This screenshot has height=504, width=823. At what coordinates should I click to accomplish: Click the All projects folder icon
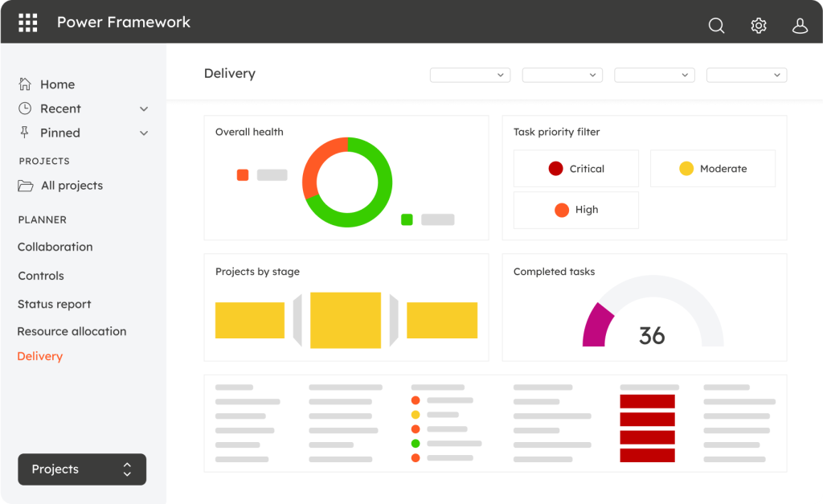click(x=26, y=186)
